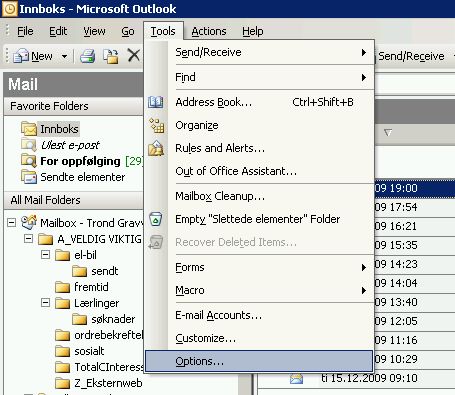Choose Mailbox Cleanup... menu entry
Viewport: 455px width, 395px height.
tap(259, 196)
